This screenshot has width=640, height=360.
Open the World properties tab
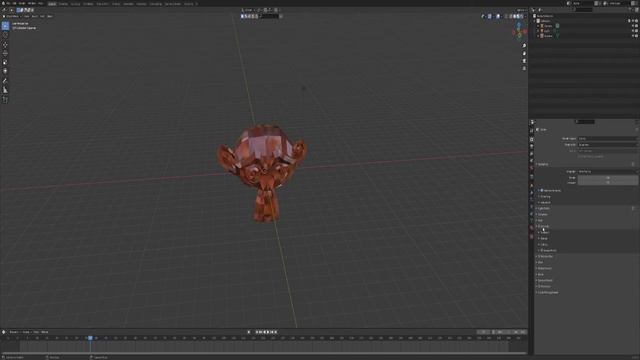[531, 168]
